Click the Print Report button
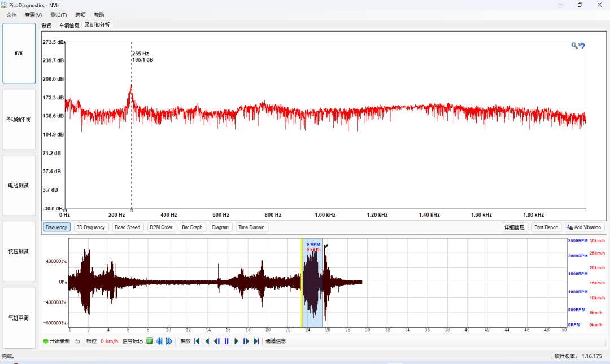The width and height of the screenshot is (610, 364). pos(546,227)
